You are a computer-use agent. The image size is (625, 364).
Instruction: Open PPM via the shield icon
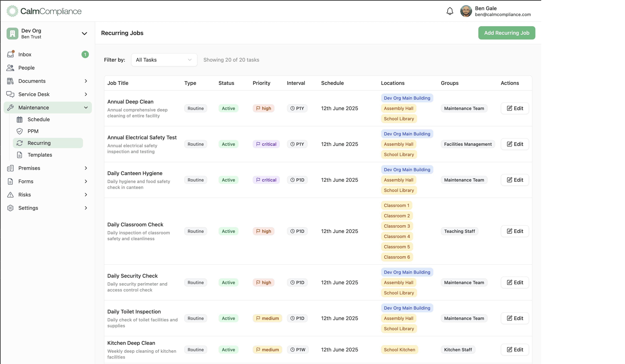(20, 131)
